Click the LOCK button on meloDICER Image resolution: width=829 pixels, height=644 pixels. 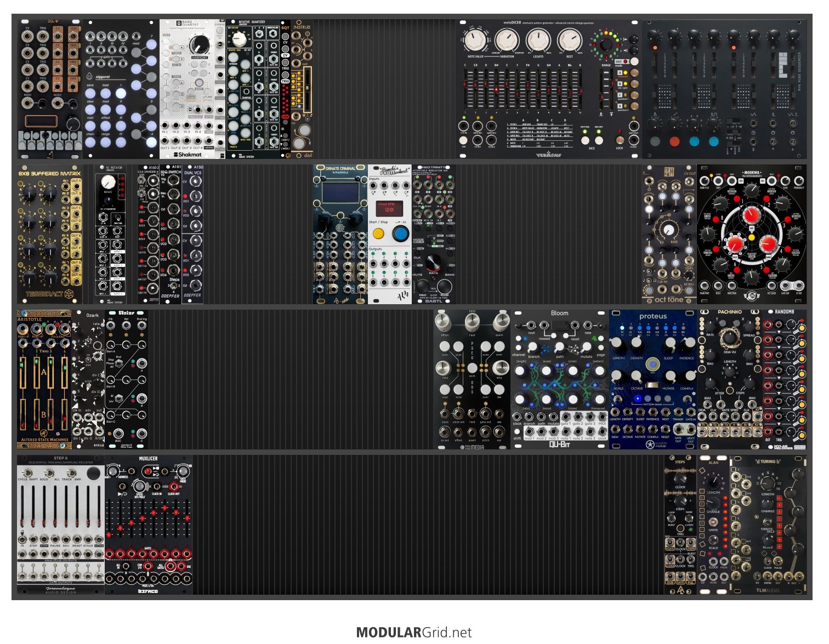click(620, 140)
